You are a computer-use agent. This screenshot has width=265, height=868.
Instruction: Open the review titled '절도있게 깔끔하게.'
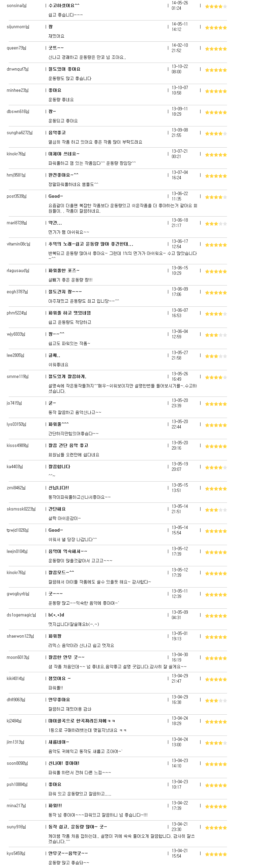[x=68, y=376]
